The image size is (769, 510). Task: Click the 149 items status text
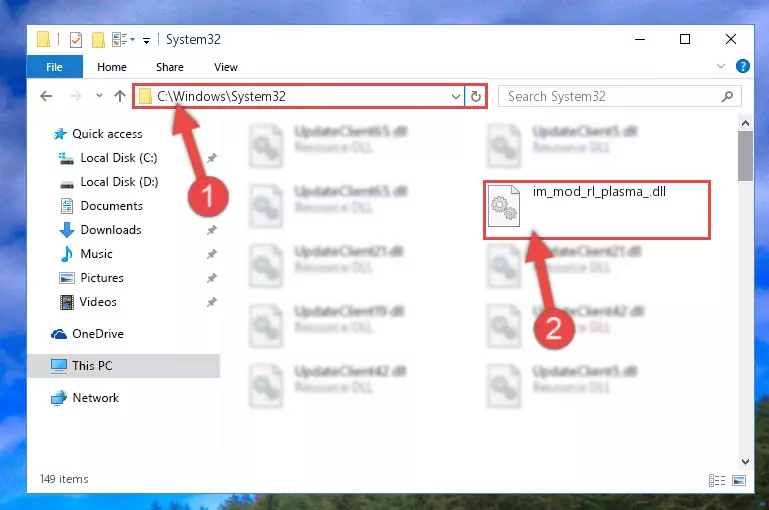64,479
